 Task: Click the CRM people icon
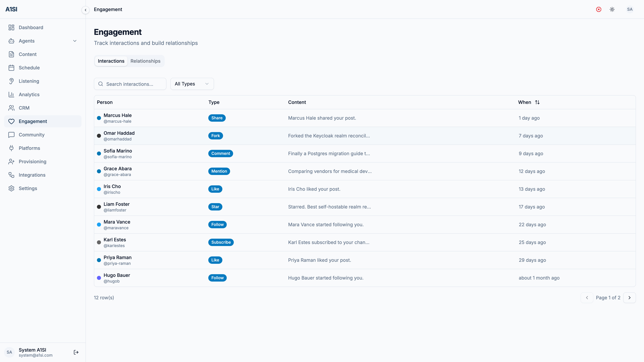[11, 108]
